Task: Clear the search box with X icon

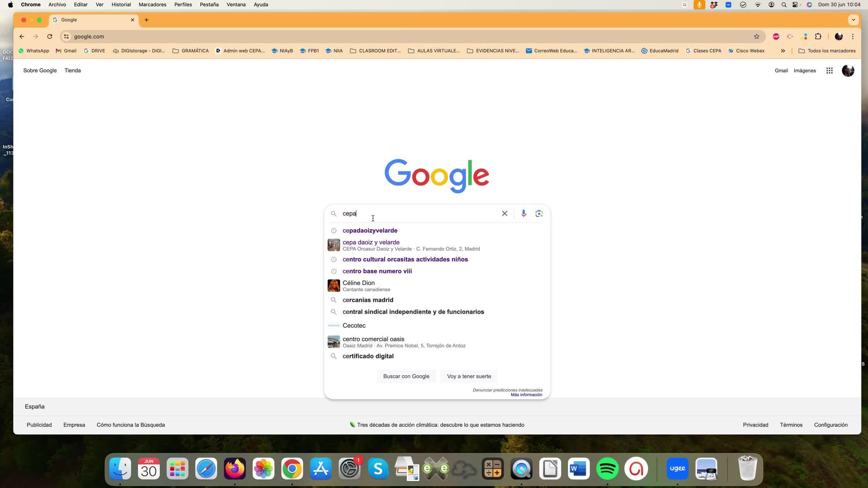Action: tap(505, 213)
